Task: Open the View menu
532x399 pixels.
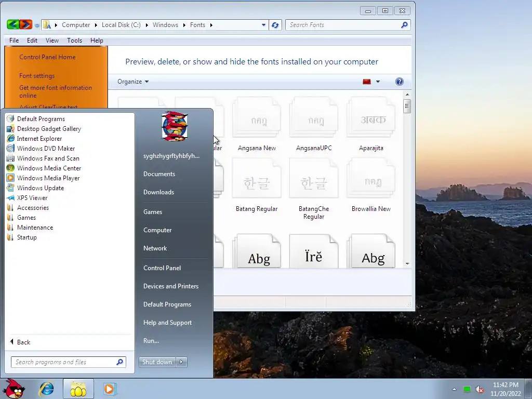Action: pyautogui.click(x=52, y=41)
